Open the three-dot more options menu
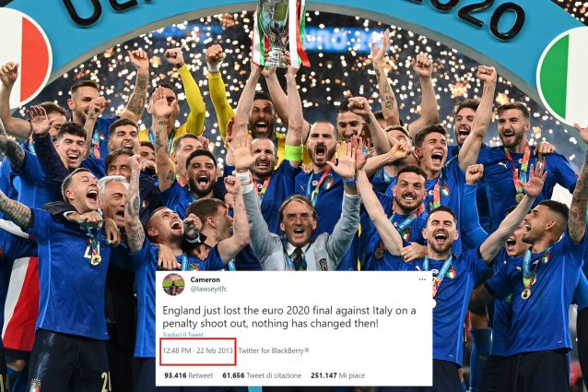 click(x=422, y=279)
